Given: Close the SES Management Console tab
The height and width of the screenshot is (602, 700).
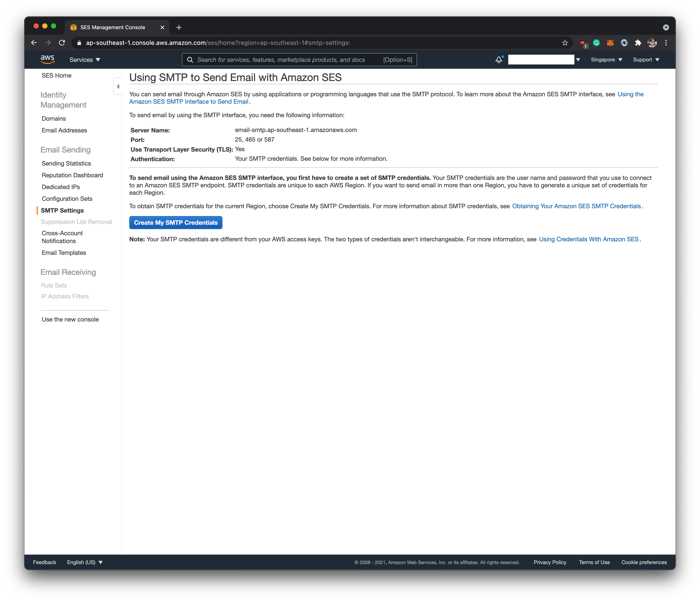Looking at the screenshot, I should [x=162, y=27].
